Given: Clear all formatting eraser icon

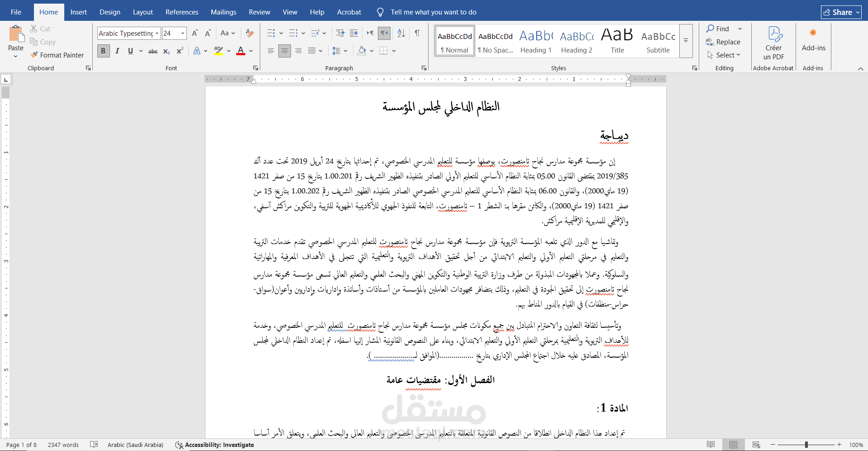Looking at the screenshot, I should pos(249,33).
